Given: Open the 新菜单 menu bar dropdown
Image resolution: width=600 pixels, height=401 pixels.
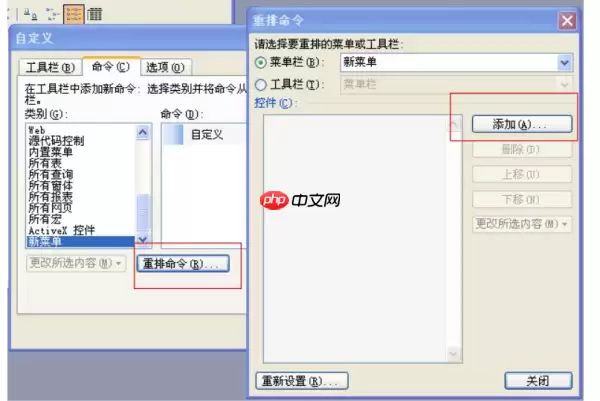Looking at the screenshot, I should click(564, 63).
